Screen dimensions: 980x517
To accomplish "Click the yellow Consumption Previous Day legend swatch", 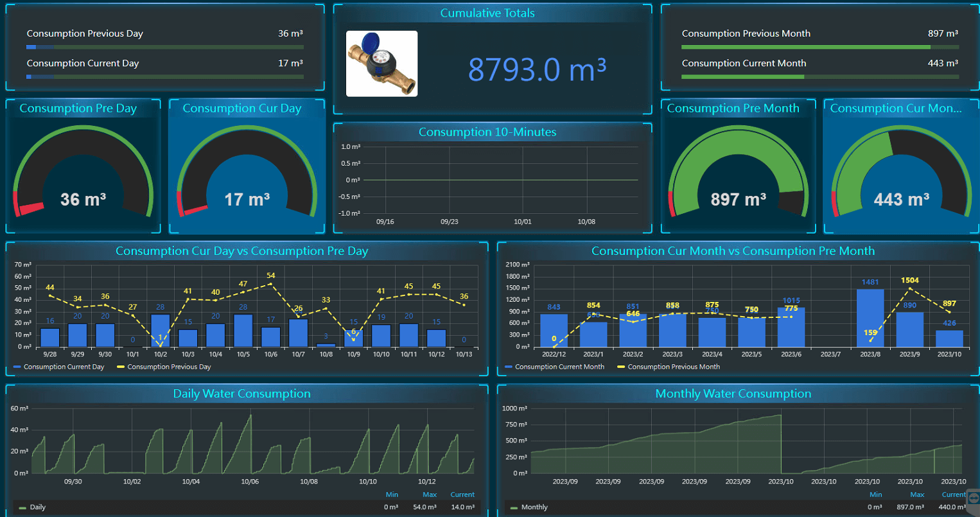I will click(x=121, y=367).
